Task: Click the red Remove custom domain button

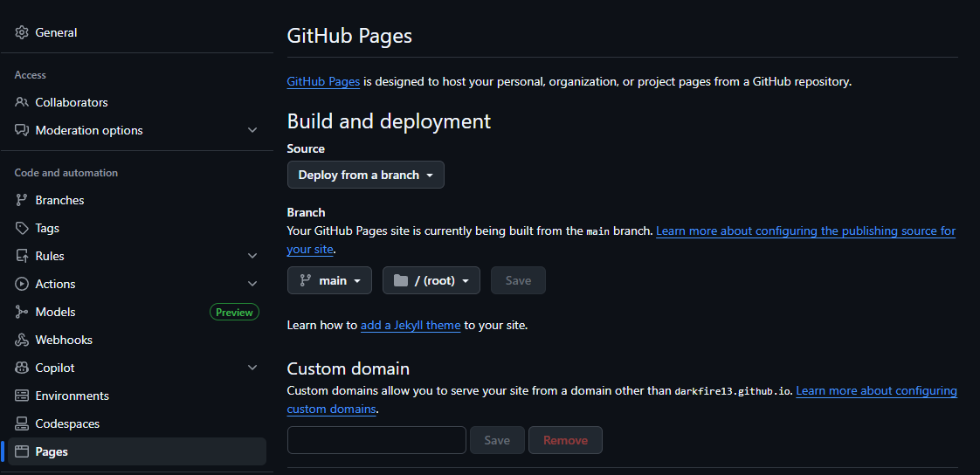Action: 565,440
